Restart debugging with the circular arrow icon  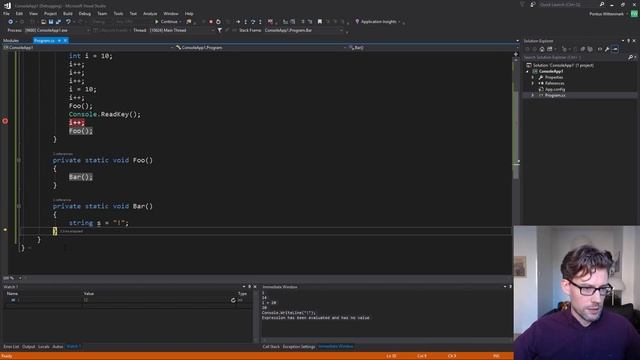tap(218, 22)
